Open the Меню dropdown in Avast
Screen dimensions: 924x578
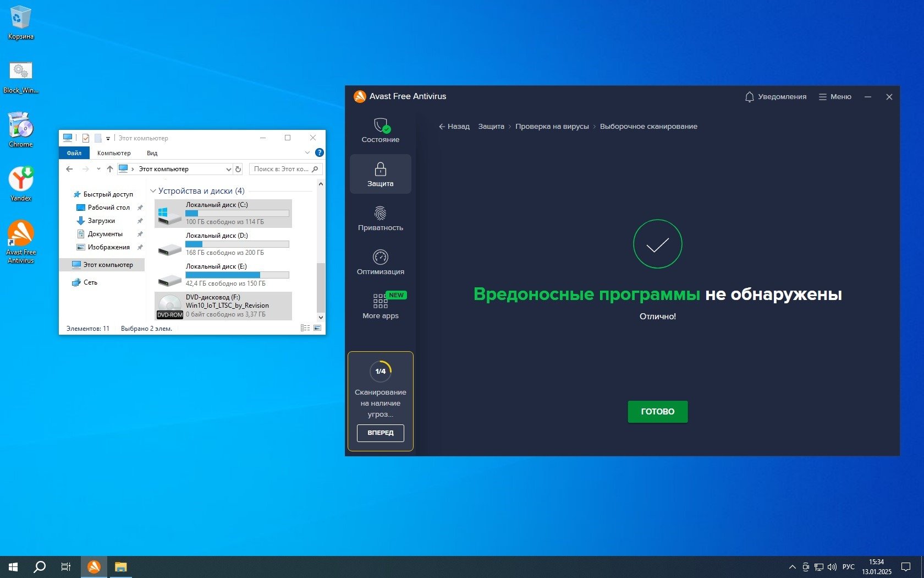[835, 97]
